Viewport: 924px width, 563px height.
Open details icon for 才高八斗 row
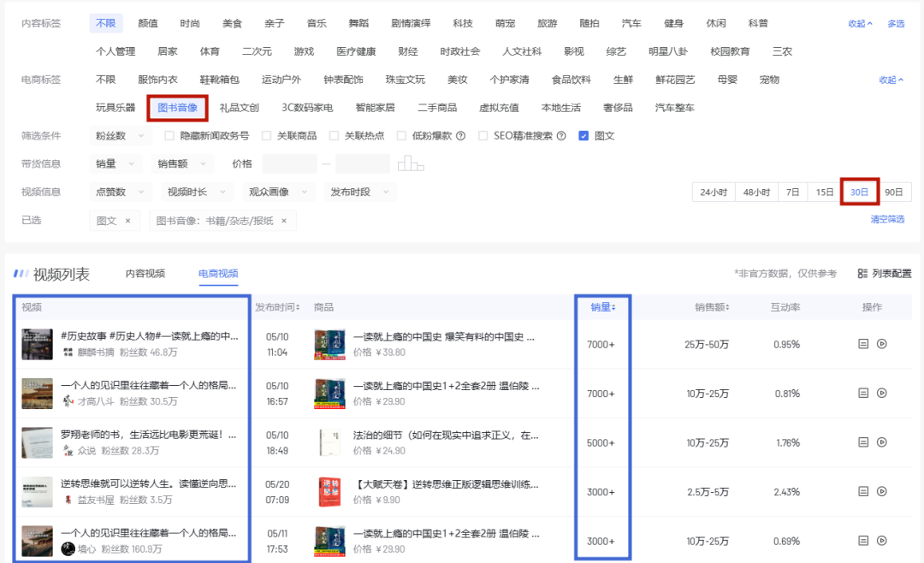[863, 393]
